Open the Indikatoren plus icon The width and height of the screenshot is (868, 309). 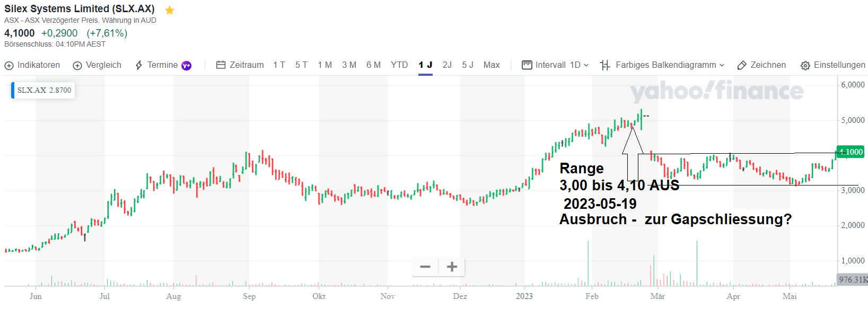(9, 66)
